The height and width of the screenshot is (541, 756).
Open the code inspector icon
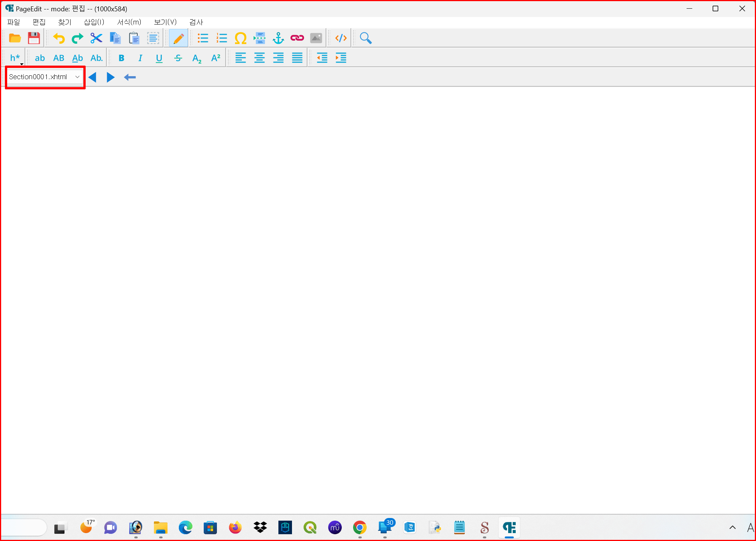341,38
